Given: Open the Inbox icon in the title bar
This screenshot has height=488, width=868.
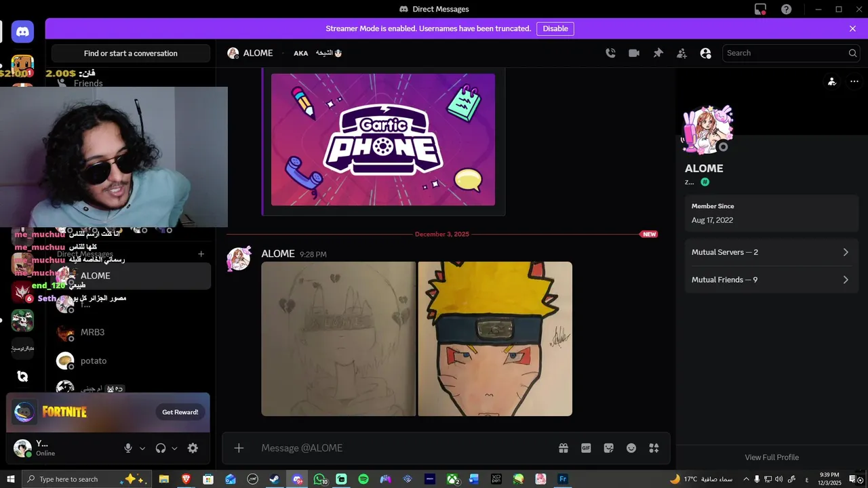Looking at the screenshot, I should 760,9.
